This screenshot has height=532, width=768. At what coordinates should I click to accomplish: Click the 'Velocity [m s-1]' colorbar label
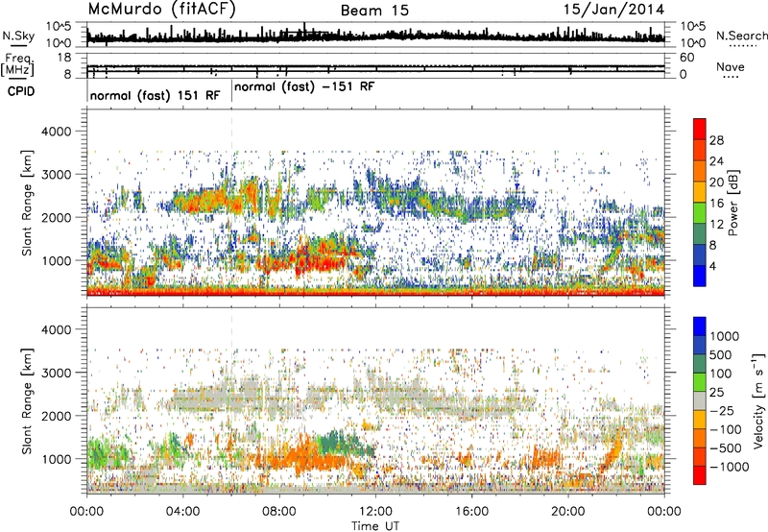[757, 401]
